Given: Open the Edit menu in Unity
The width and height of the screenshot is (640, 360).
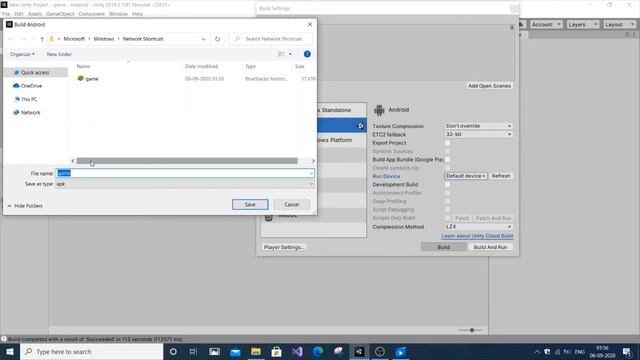Looking at the screenshot, I should coord(19,14).
